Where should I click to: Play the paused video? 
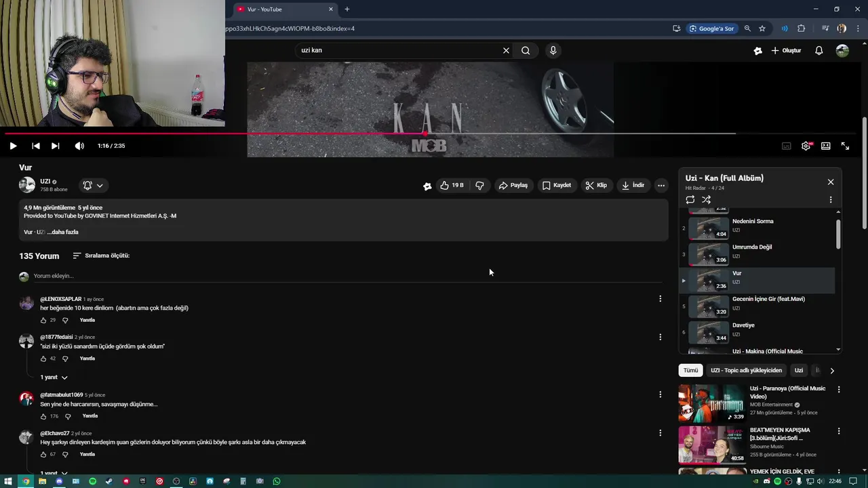13,146
